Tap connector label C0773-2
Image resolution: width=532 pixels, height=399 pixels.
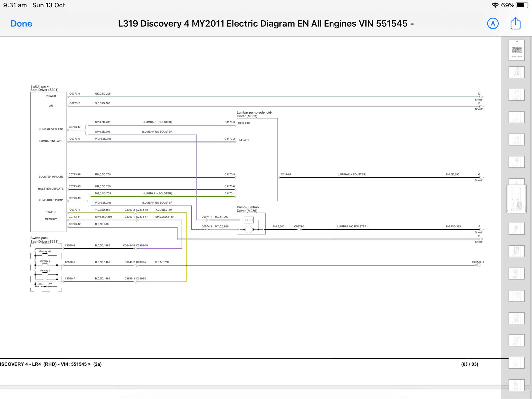pyautogui.click(x=75, y=103)
